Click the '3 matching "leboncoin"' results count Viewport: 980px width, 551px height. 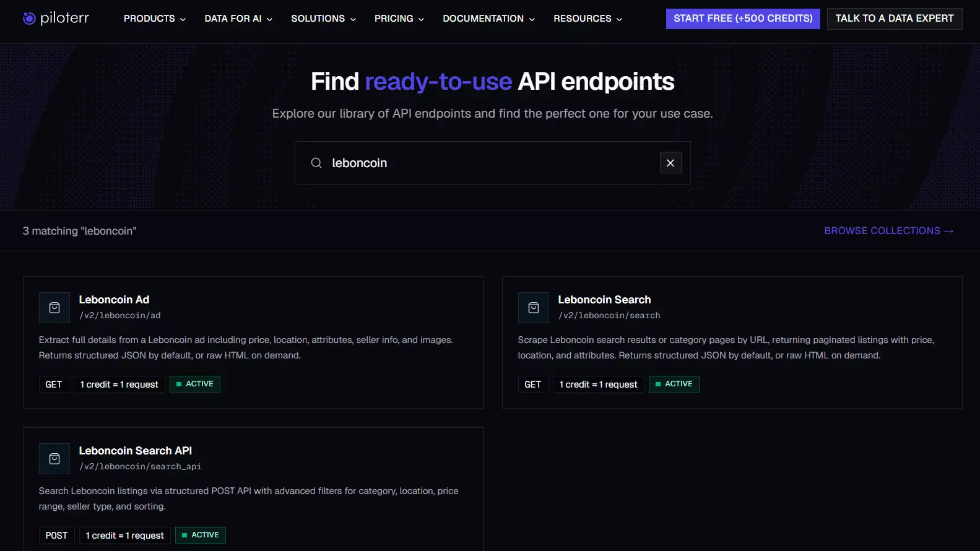point(80,231)
